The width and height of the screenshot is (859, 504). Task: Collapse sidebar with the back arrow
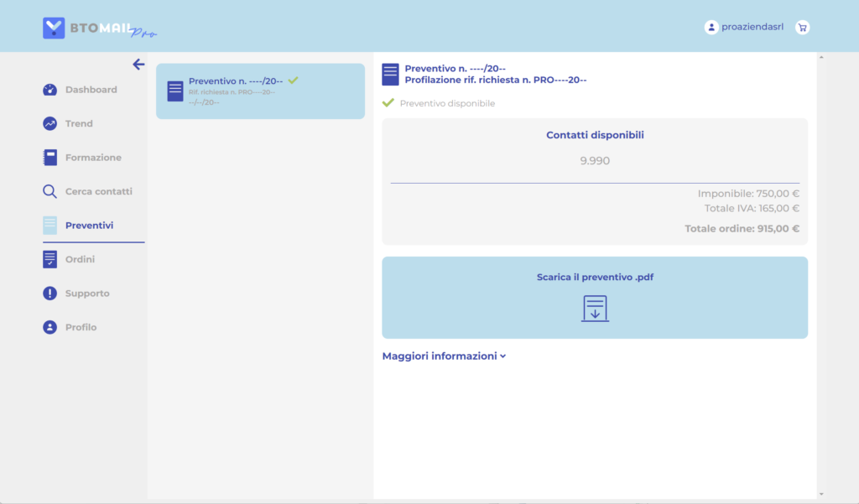[138, 65]
